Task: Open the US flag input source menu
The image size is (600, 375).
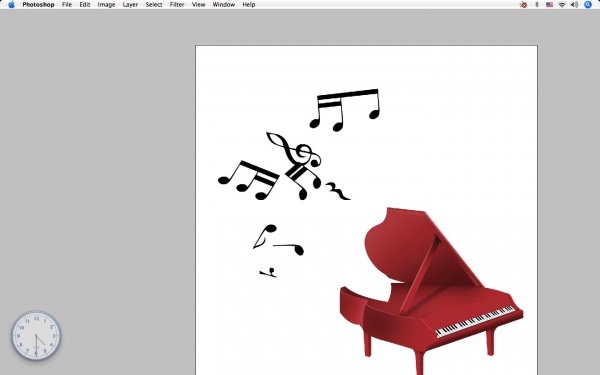Action: pos(549,5)
